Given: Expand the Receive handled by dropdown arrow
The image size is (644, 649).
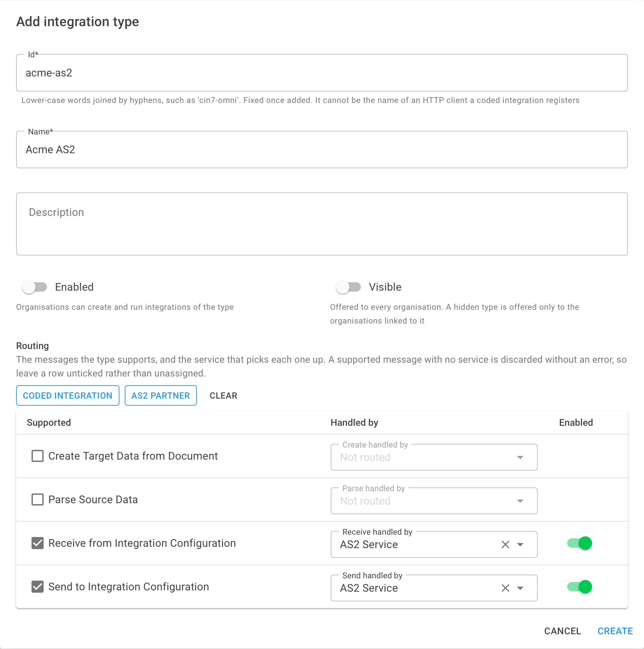Looking at the screenshot, I should click(520, 544).
